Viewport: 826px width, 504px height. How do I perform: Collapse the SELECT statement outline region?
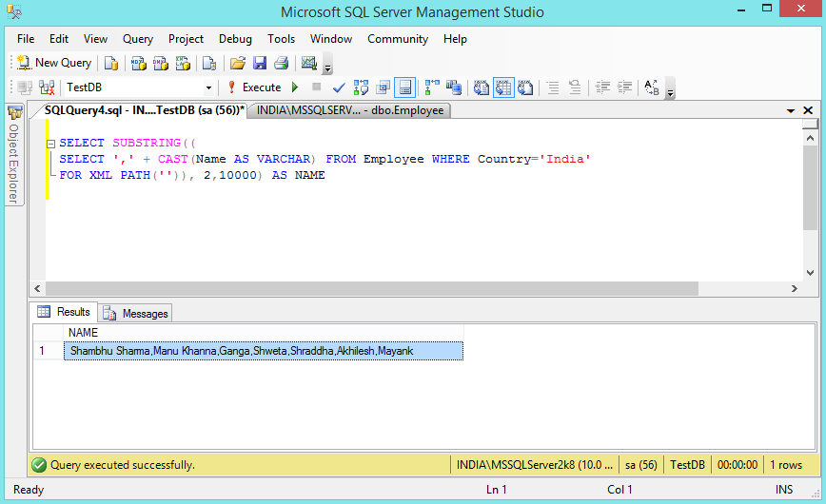(x=51, y=144)
